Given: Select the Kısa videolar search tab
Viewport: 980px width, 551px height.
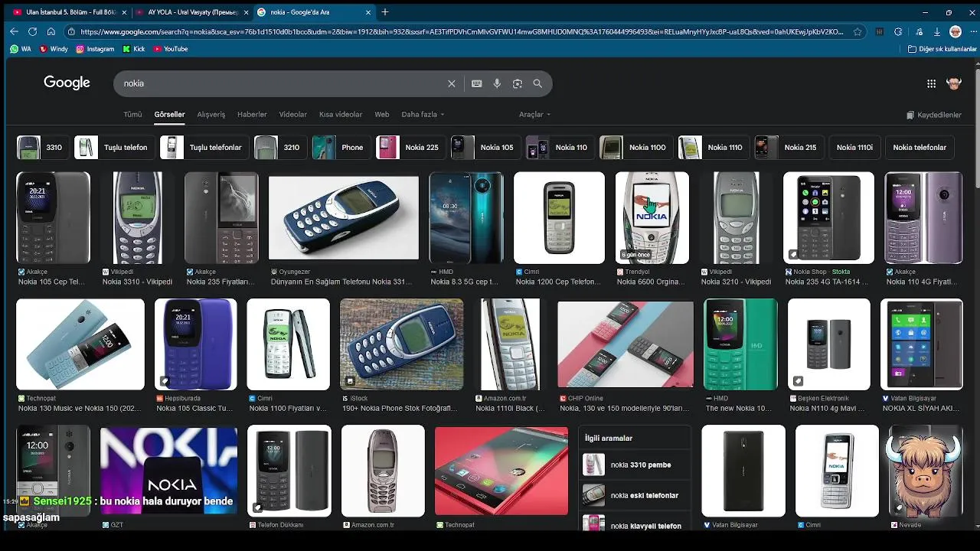Looking at the screenshot, I should click(341, 115).
